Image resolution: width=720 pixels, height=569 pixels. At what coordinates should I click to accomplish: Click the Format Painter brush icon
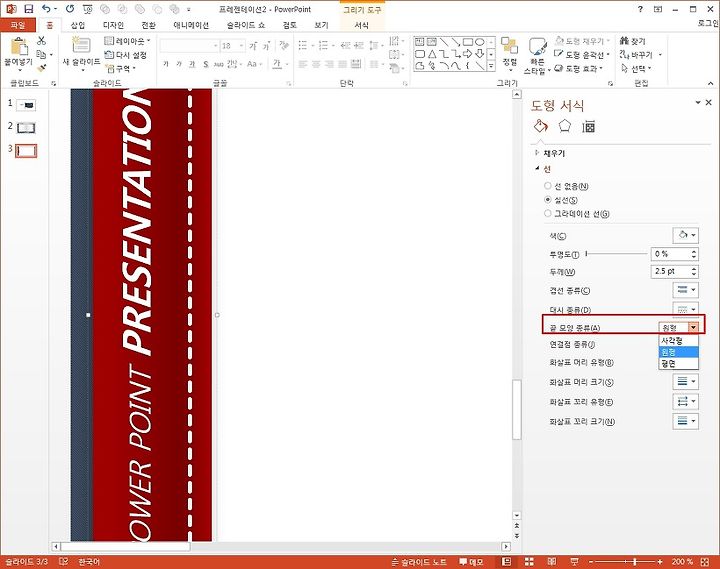coord(41,68)
